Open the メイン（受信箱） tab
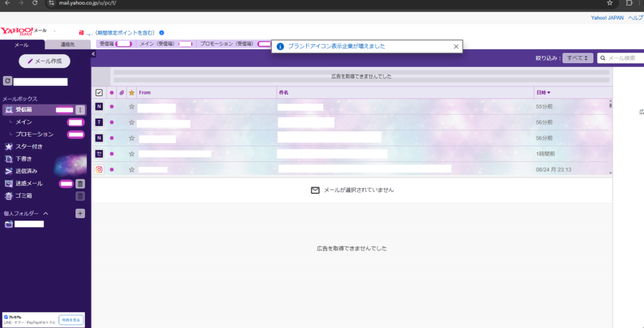Image resolution: width=644 pixels, height=328 pixels. click(166, 43)
